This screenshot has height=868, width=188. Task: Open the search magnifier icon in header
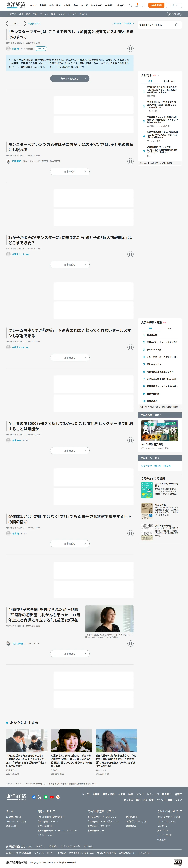(x=130, y=5)
